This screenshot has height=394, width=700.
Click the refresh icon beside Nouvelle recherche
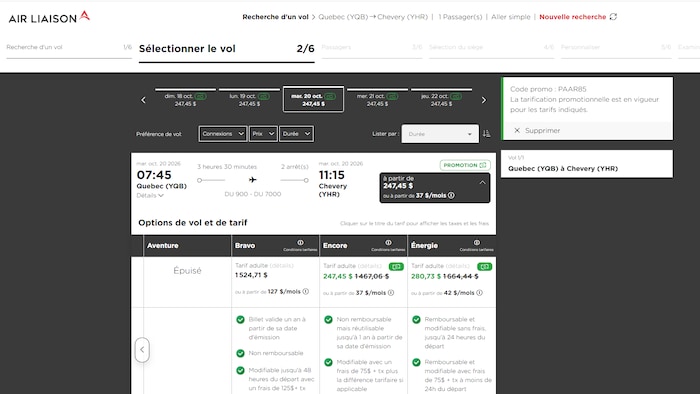[613, 17]
